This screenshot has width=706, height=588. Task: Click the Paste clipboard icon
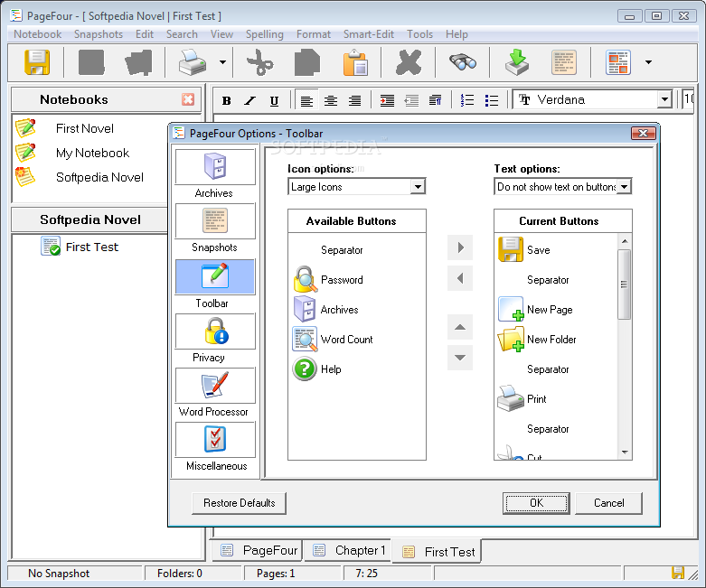[x=355, y=62]
